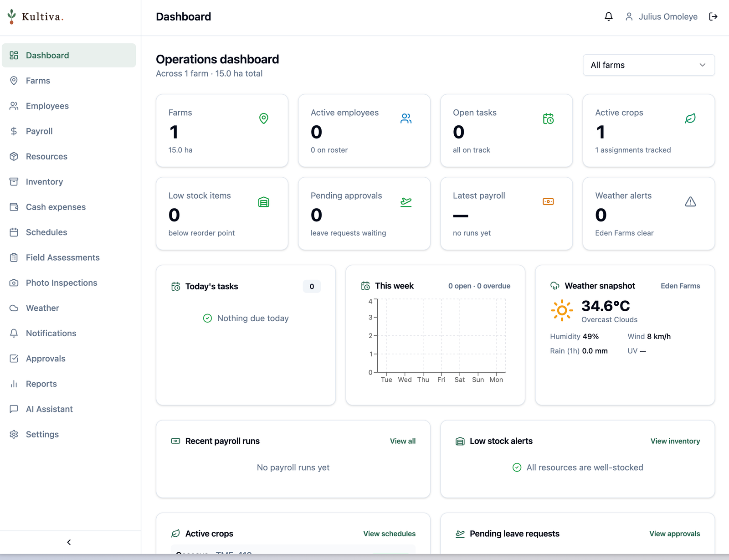
Task: Open the Reports section
Action: point(69,384)
